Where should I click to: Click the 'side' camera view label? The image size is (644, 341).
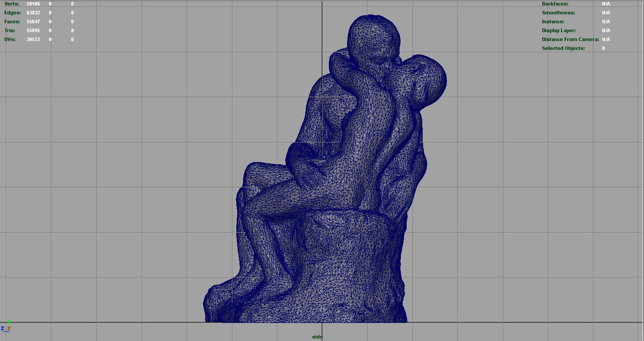(x=317, y=337)
